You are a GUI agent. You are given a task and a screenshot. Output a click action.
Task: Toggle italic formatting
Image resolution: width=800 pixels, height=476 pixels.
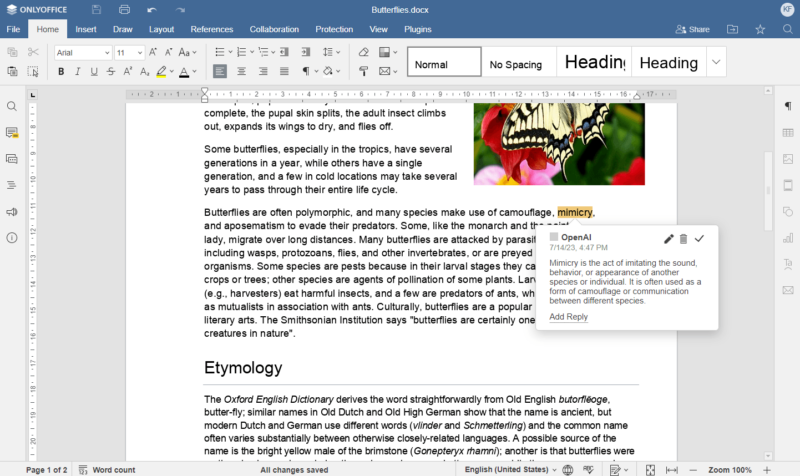click(77, 72)
